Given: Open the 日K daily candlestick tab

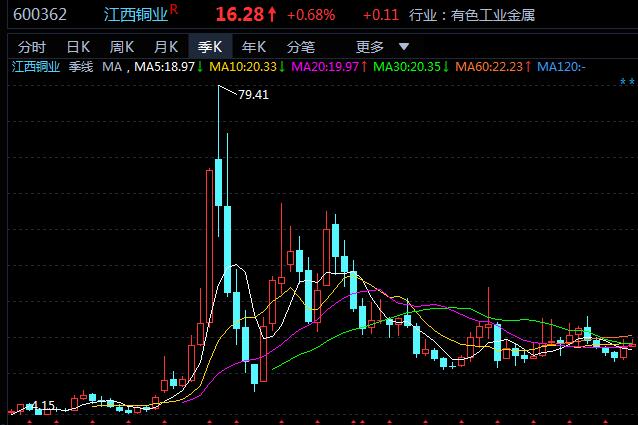Looking at the screenshot, I should pos(78,47).
